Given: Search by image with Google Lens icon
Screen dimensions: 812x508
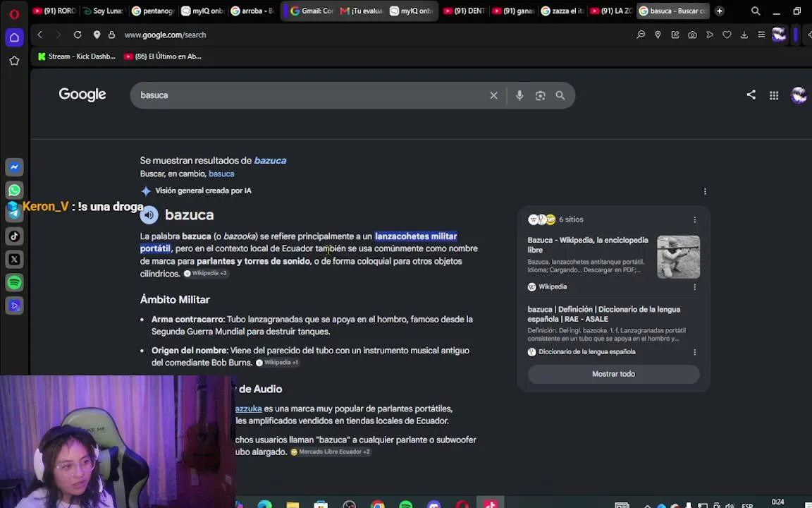Looking at the screenshot, I should click(x=540, y=95).
